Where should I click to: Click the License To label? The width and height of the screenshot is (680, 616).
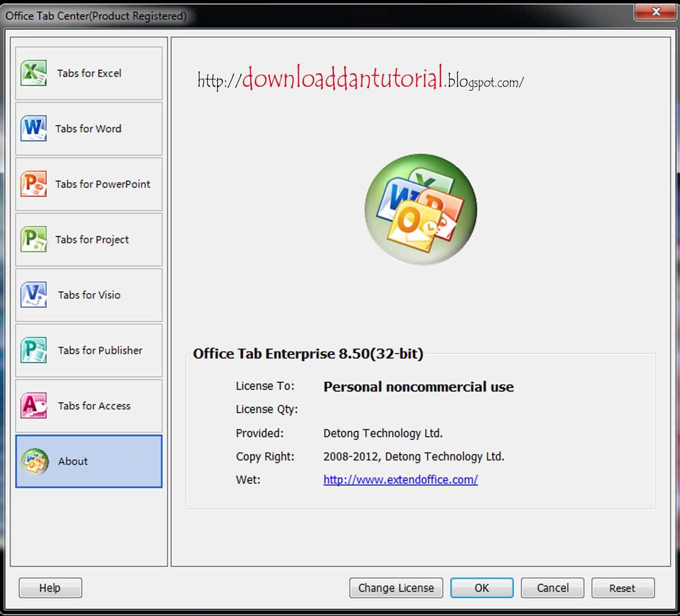point(265,386)
